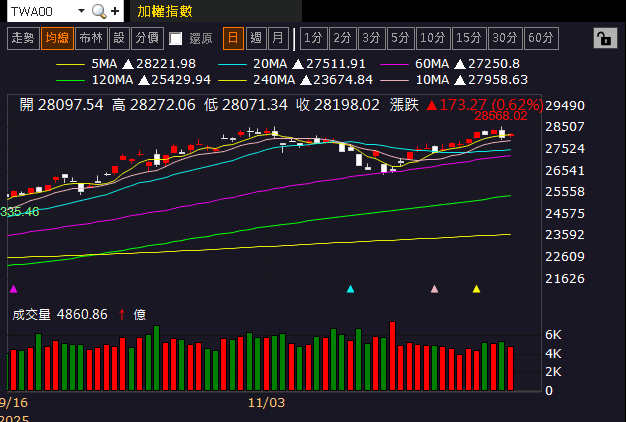This screenshot has width=626, height=422.
Task: Click the green 335.46 low label
Action: coord(20,212)
